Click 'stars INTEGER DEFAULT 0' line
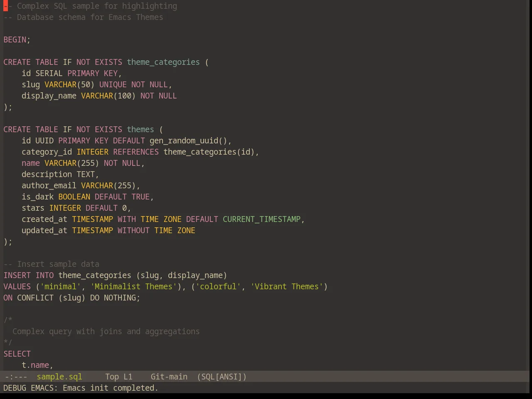 click(x=76, y=208)
